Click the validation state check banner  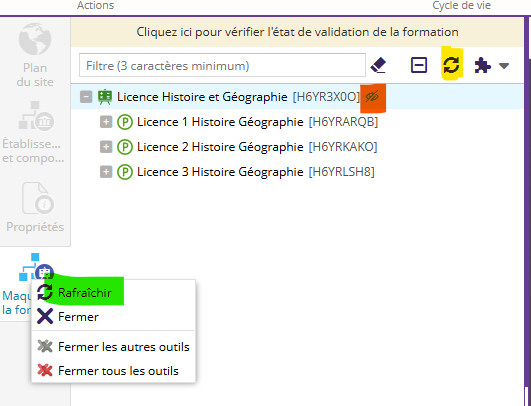[297, 32]
